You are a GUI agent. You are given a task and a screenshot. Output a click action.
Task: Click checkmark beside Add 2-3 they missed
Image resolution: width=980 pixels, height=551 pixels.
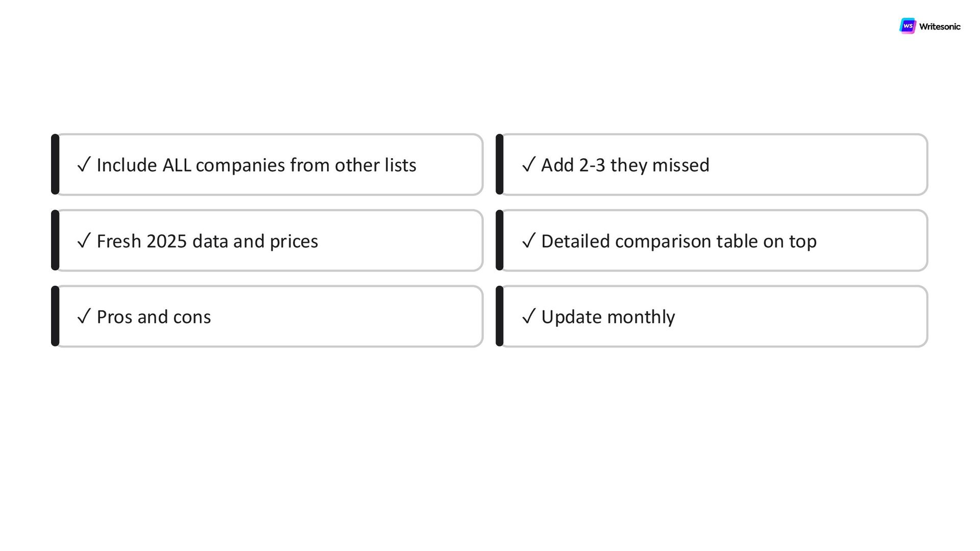coord(528,164)
